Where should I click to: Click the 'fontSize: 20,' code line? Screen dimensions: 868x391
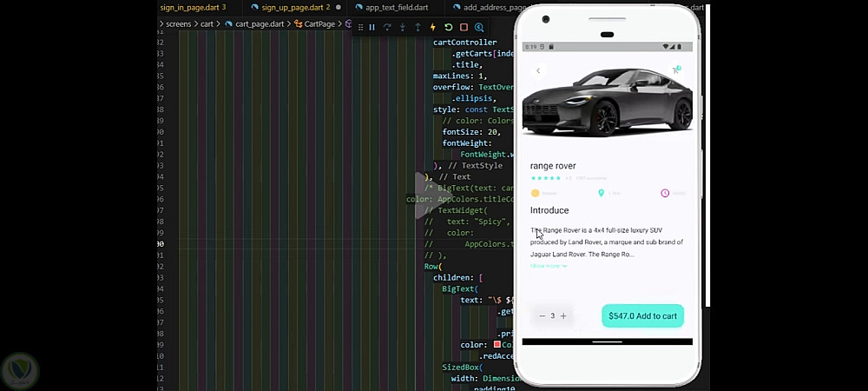(471, 132)
